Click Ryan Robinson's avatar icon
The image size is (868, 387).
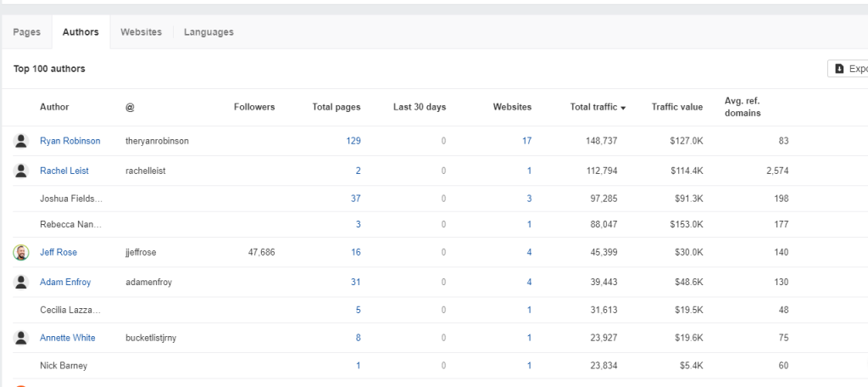(21, 141)
